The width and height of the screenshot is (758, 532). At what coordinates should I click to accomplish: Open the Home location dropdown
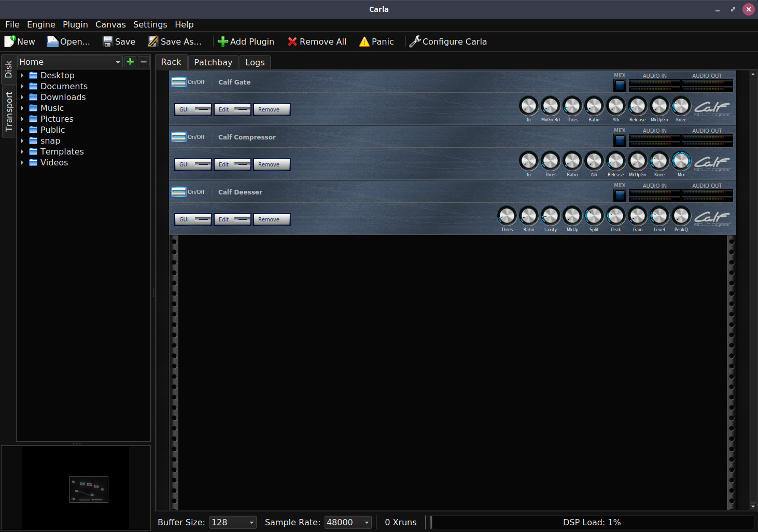pos(117,62)
